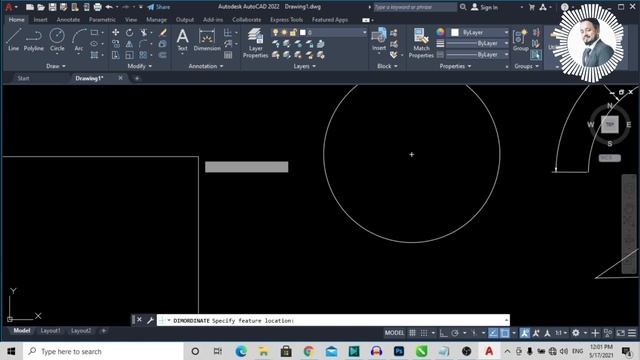Open the annotation scale 1:1 dropdown

[x=560, y=333]
